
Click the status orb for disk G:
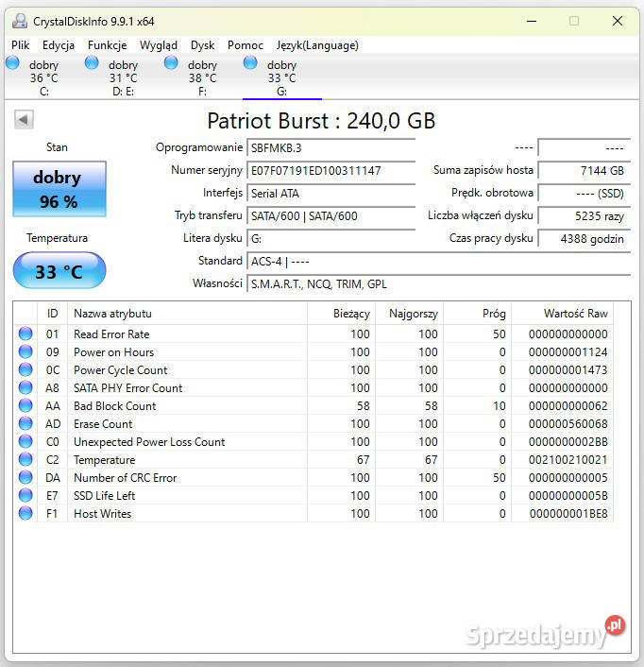[x=250, y=63]
